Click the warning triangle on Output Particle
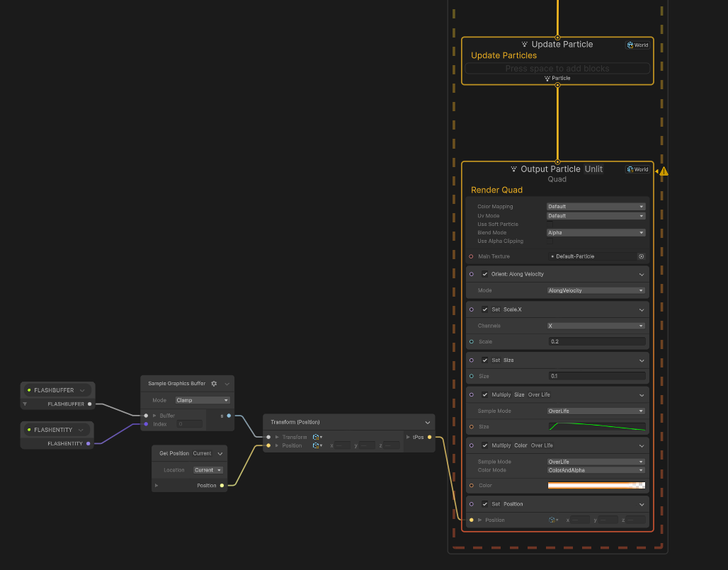The image size is (728, 570). click(664, 170)
